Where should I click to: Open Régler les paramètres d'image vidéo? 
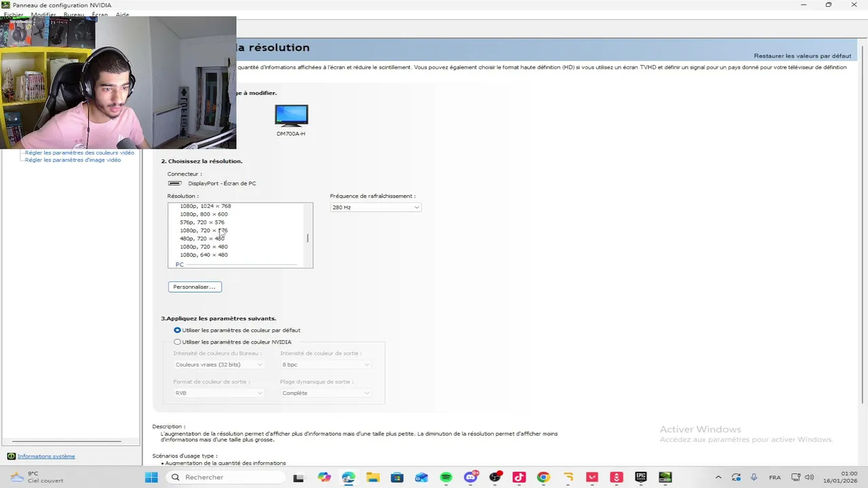pos(73,160)
